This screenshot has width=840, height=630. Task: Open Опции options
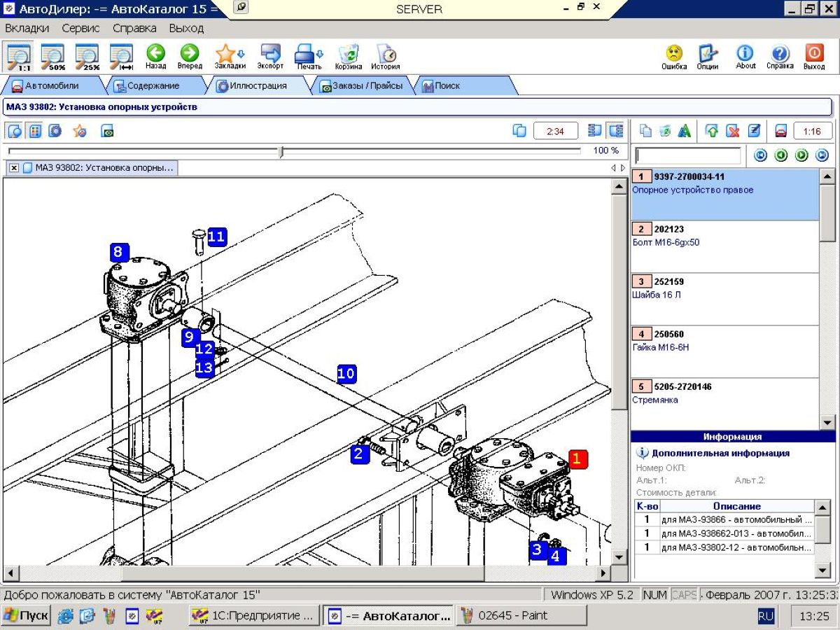708,57
